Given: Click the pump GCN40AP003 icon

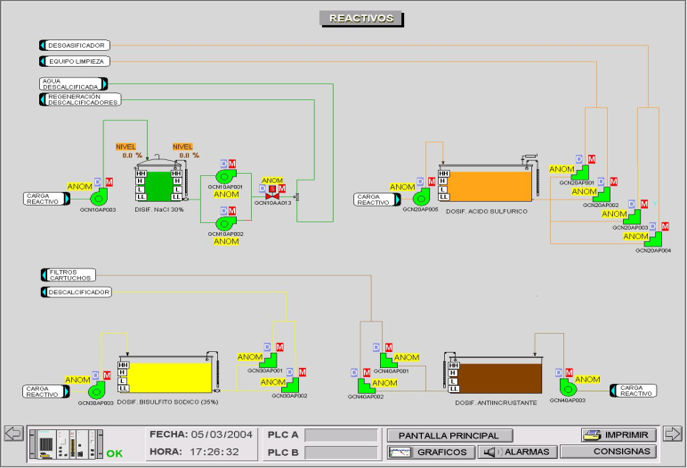Looking at the screenshot, I should pos(568,387).
